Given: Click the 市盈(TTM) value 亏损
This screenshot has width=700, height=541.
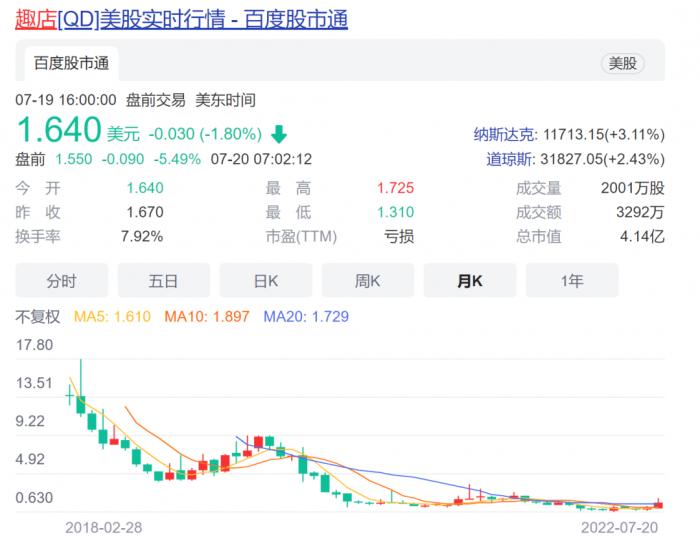Looking at the screenshot, I should pyautogui.click(x=399, y=236).
